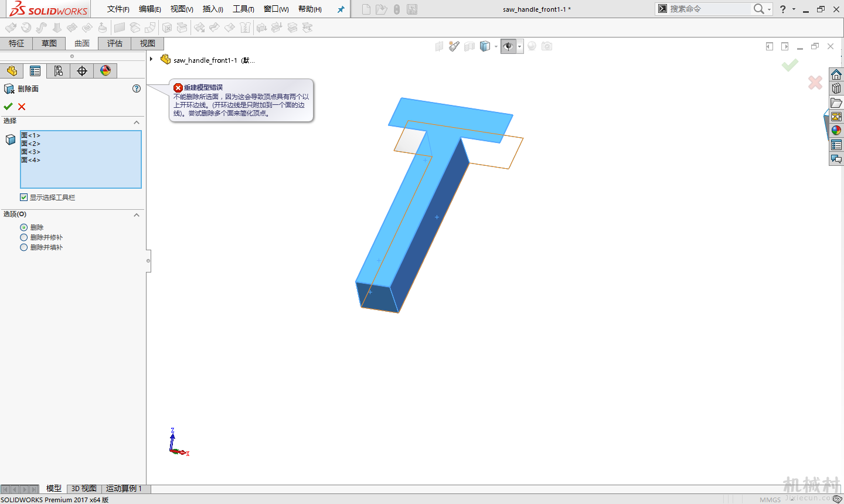
Task: Accept with the large green check in viewport corner
Action: point(790,65)
